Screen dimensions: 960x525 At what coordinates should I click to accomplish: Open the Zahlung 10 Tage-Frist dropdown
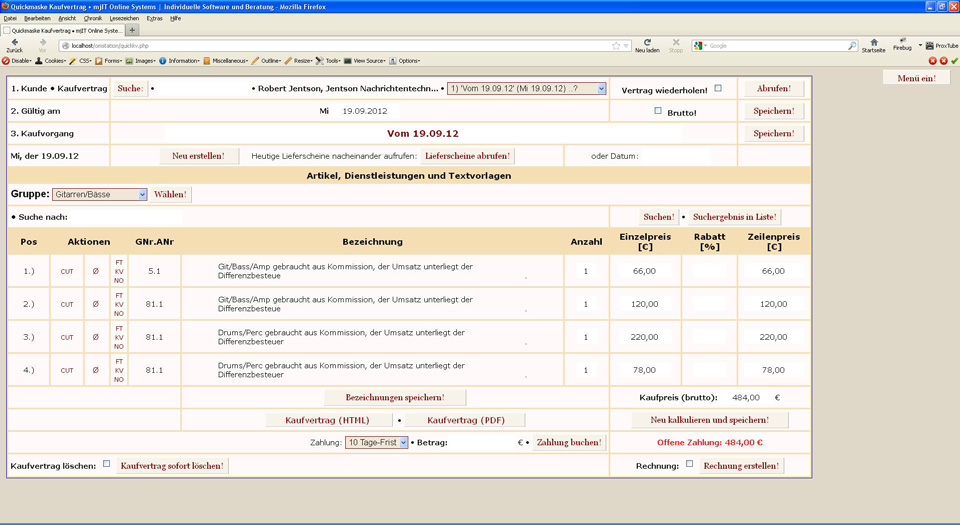tap(377, 442)
